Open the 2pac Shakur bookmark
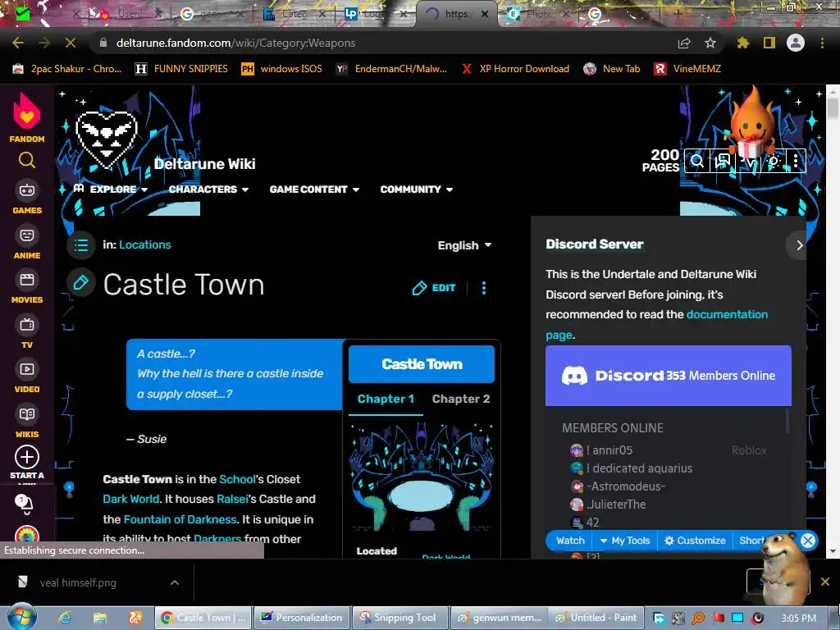 click(x=67, y=69)
